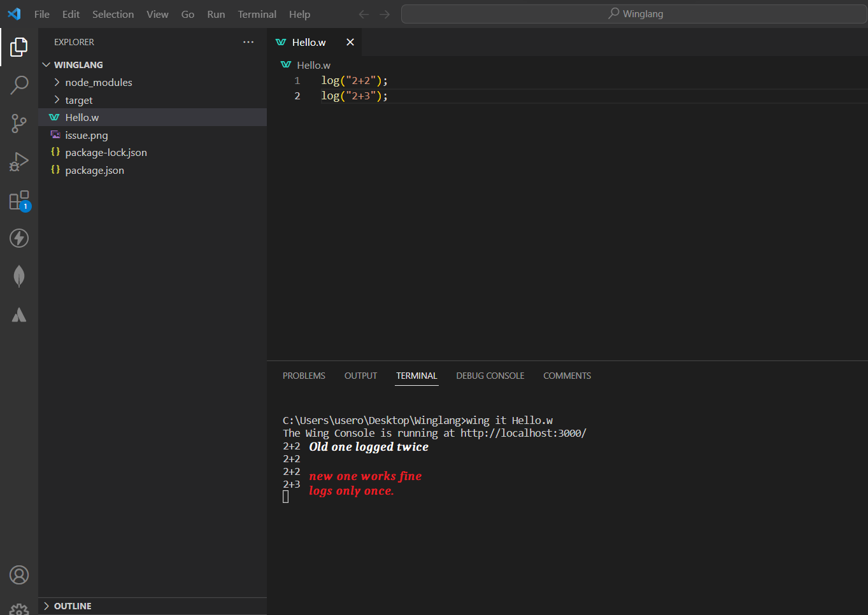
Task: Open the Extensions view showing 1 update
Action: pyautogui.click(x=18, y=199)
